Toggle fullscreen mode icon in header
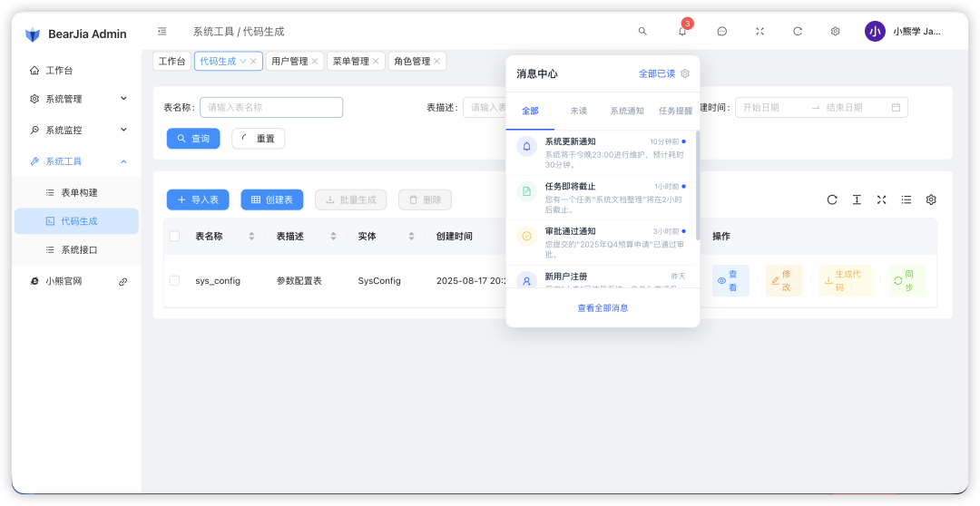 click(759, 31)
